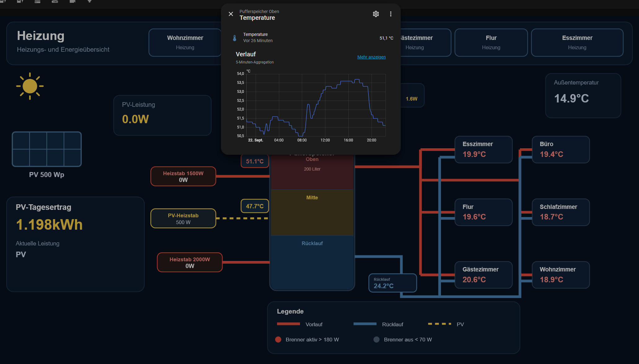Click the 51.1°C buffer top temperature badge
This screenshot has width=639, height=364.
click(x=255, y=161)
